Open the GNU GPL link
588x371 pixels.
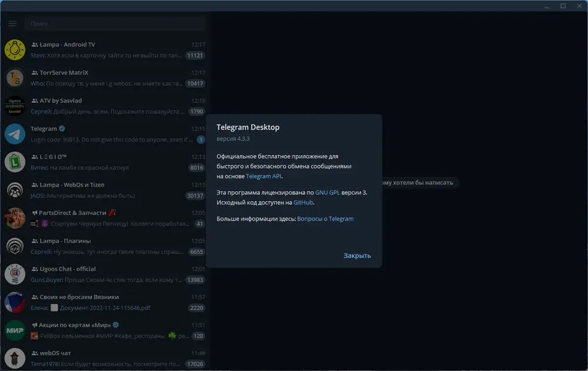pos(328,192)
